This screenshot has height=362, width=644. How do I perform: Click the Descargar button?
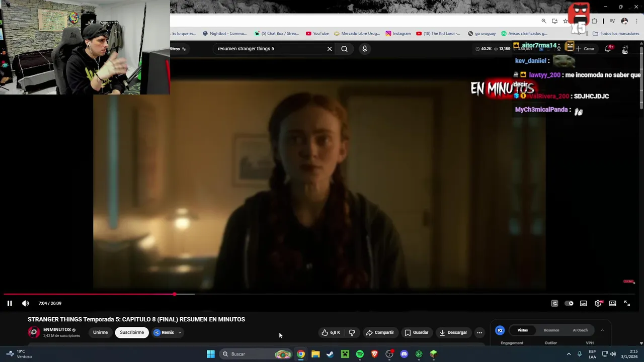453,332
